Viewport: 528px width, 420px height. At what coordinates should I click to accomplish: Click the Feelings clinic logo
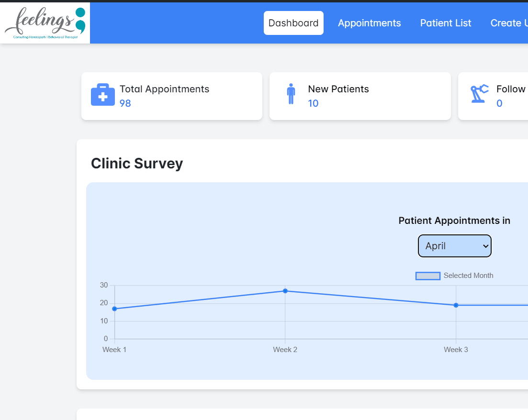(45, 23)
